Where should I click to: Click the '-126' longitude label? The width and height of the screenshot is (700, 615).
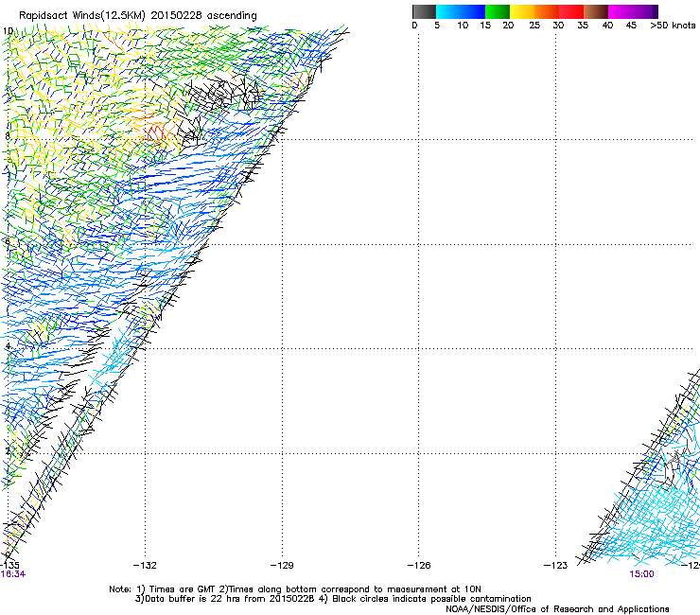point(419,566)
